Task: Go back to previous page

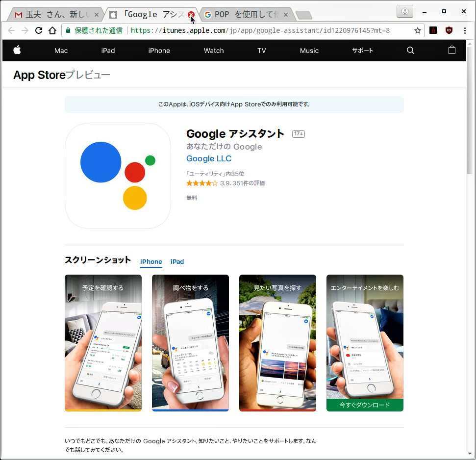Action: (x=11, y=30)
